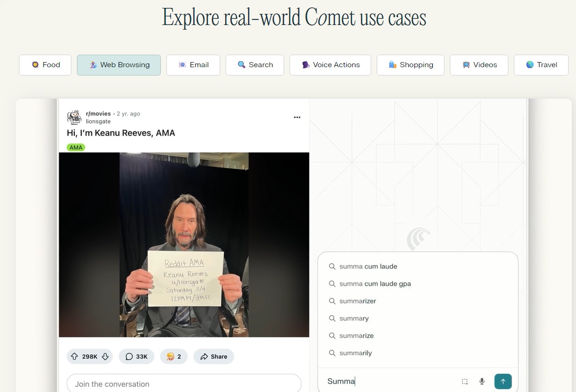Click the Keanu Reeves AMA post image
Viewport: 576px width, 392px height.
click(x=184, y=245)
